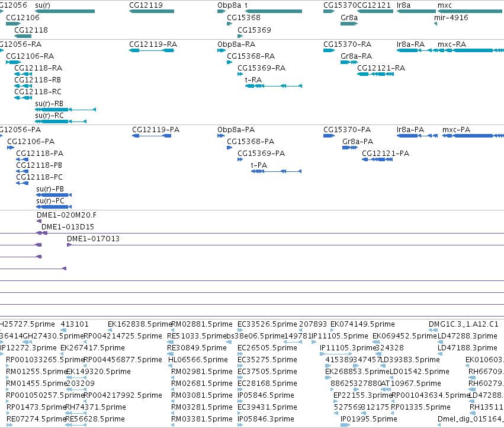Select the CG12106-PA protein label
The height and width of the screenshot is (428, 504).
(x=31, y=142)
